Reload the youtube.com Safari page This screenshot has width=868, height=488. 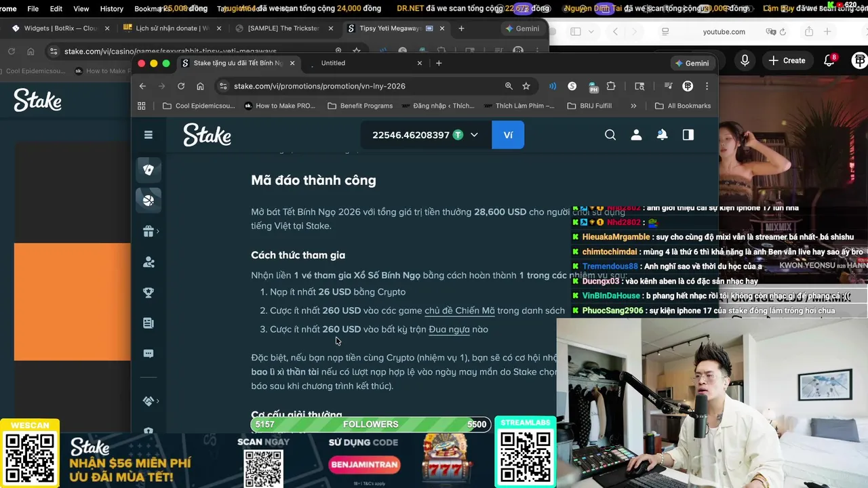783,32
